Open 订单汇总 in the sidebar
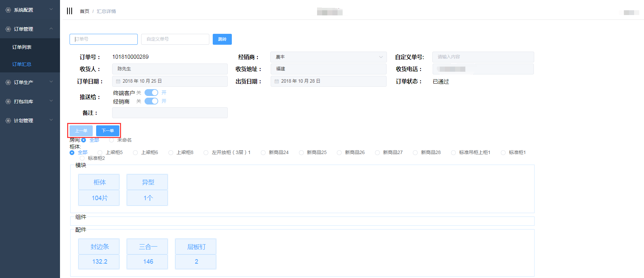Image resolution: width=644 pixels, height=278 pixels. click(22, 64)
